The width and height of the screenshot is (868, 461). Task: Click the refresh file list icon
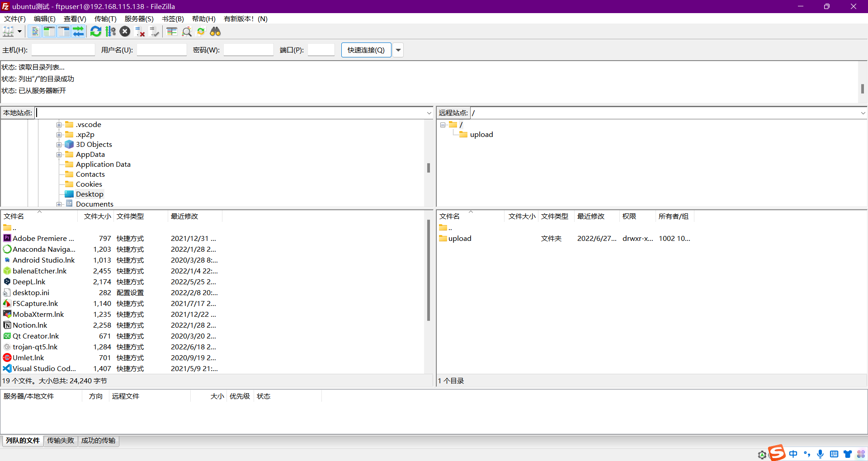[96, 32]
